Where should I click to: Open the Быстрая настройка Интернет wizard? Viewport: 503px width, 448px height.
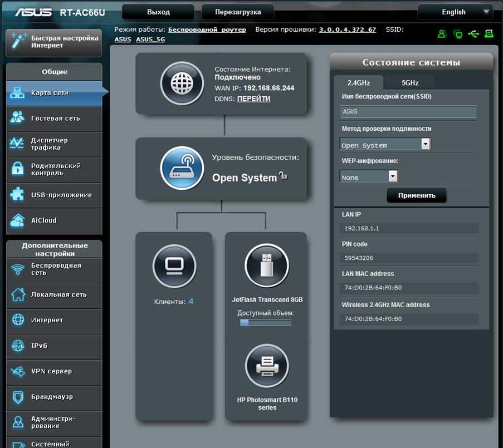[x=54, y=42]
